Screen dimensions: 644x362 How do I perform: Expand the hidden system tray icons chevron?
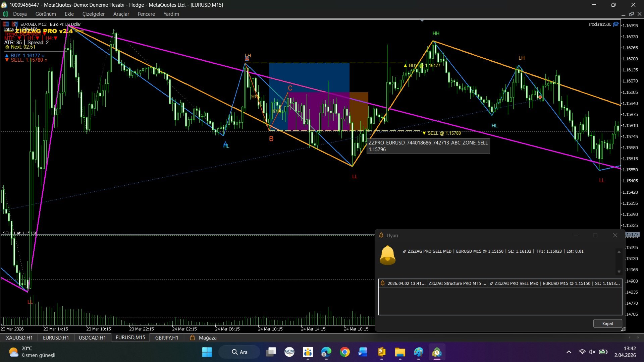pyautogui.click(x=569, y=352)
